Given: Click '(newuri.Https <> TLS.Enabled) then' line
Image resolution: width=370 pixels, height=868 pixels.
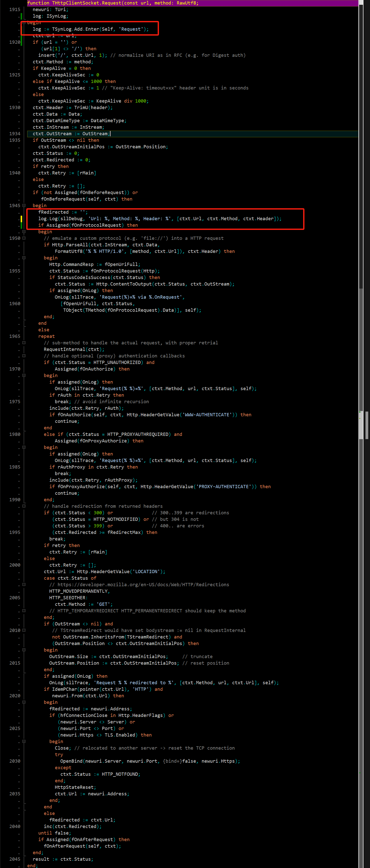Looking at the screenshot, I should coord(104,735).
